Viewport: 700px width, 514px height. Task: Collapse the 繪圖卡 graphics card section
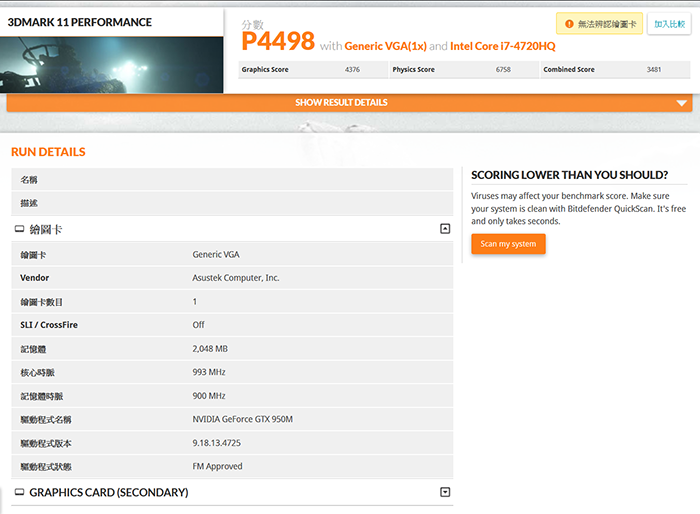(445, 229)
